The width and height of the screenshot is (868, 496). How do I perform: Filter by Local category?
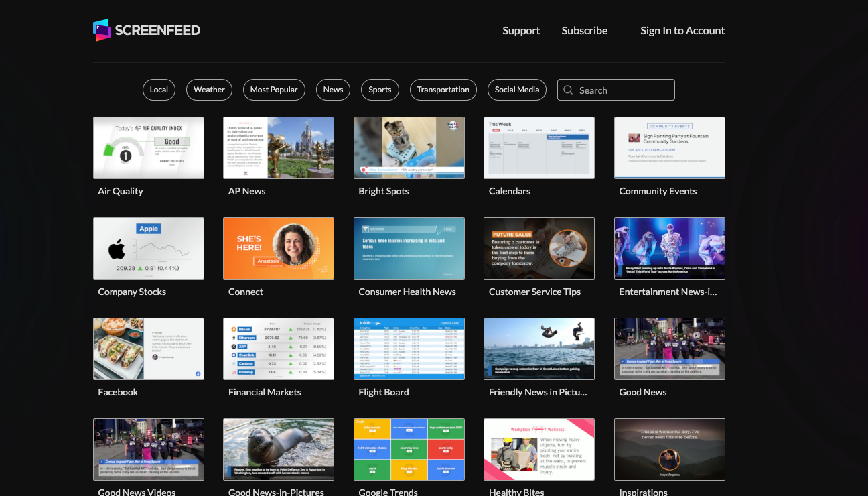tap(159, 90)
